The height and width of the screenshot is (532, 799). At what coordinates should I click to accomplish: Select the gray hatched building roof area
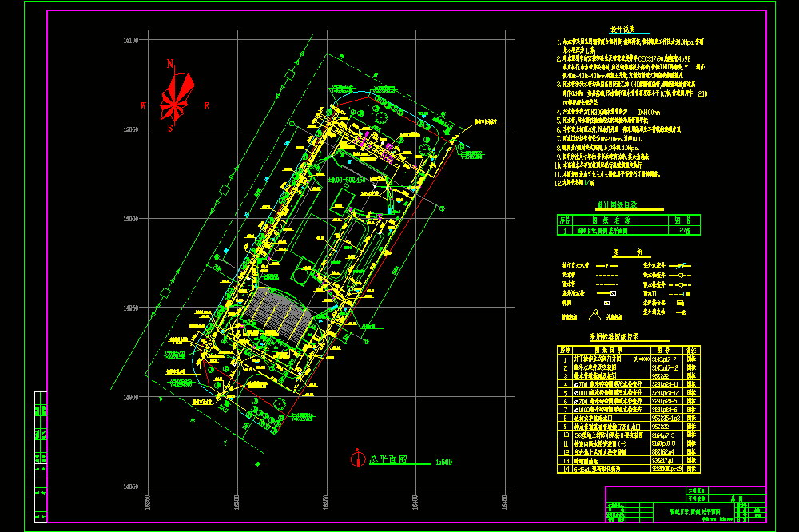tap(278, 312)
